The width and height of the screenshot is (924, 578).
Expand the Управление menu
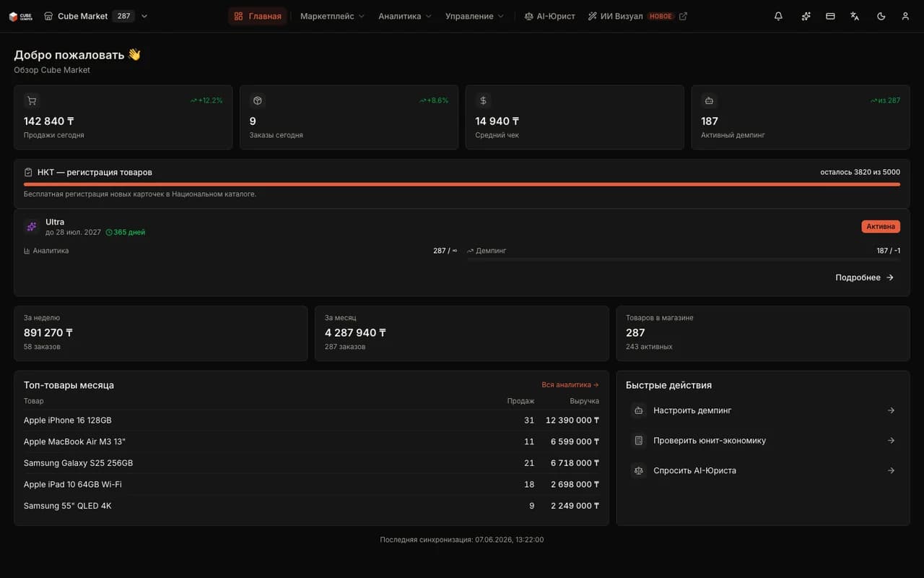click(474, 16)
